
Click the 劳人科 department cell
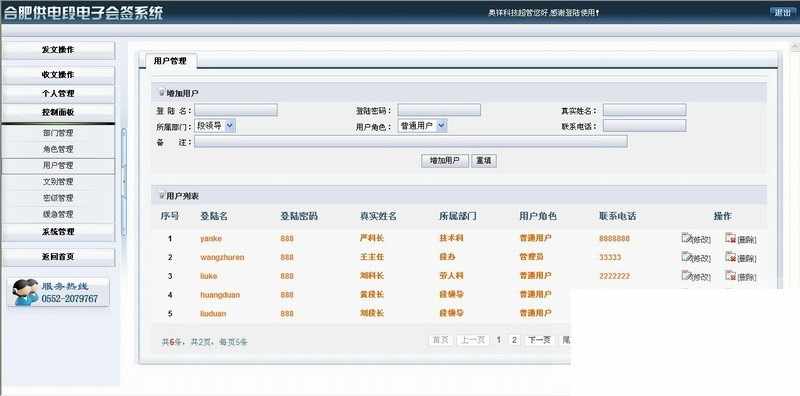pyautogui.click(x=451, y=276)
